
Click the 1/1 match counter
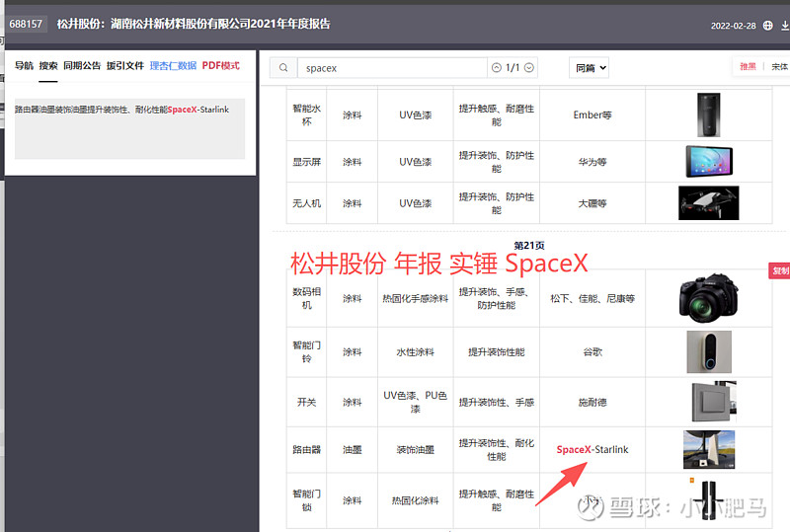tap(513, 67)
